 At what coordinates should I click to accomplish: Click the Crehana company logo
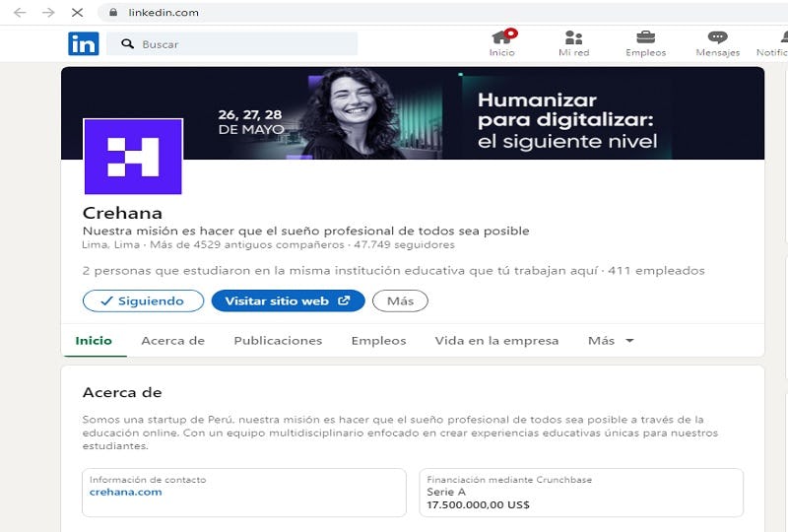tap(133, 156)
